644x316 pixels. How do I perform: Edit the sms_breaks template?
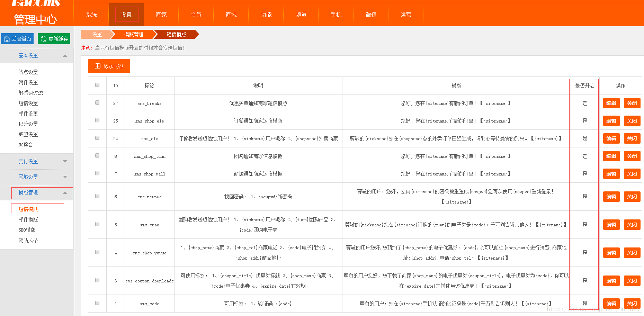coord(611,103)
